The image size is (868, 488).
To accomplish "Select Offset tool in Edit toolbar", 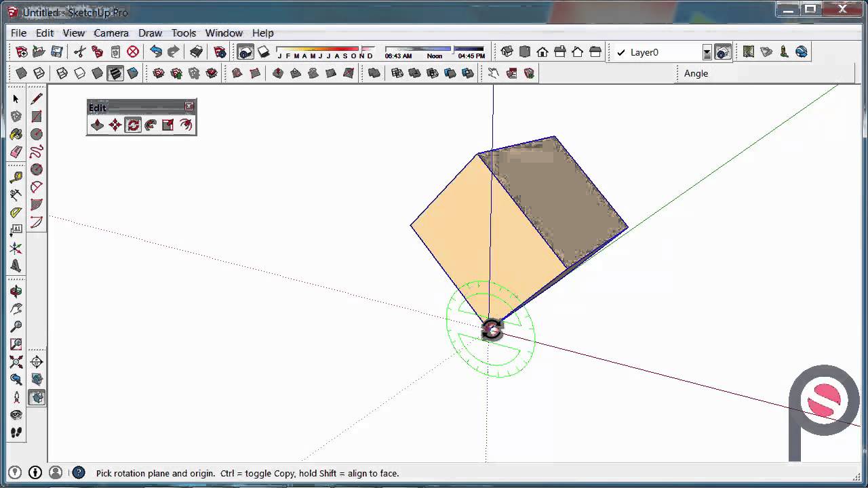I will (186, 125).
